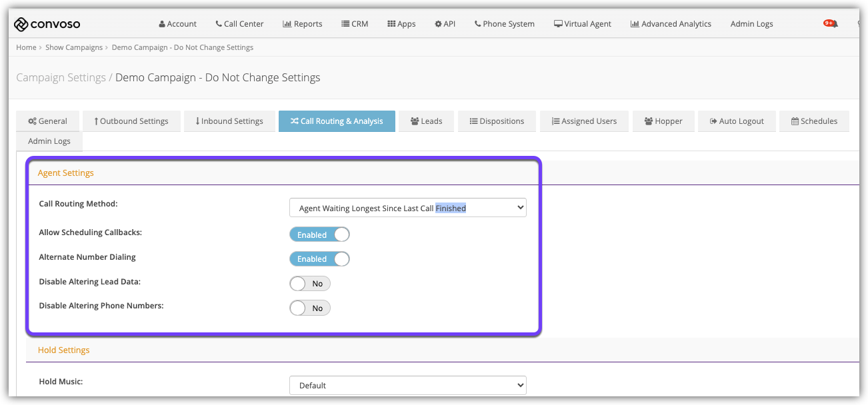This screenshot has height=405, width=868.
Task: Open the Account menu
Action: point(177,24)
